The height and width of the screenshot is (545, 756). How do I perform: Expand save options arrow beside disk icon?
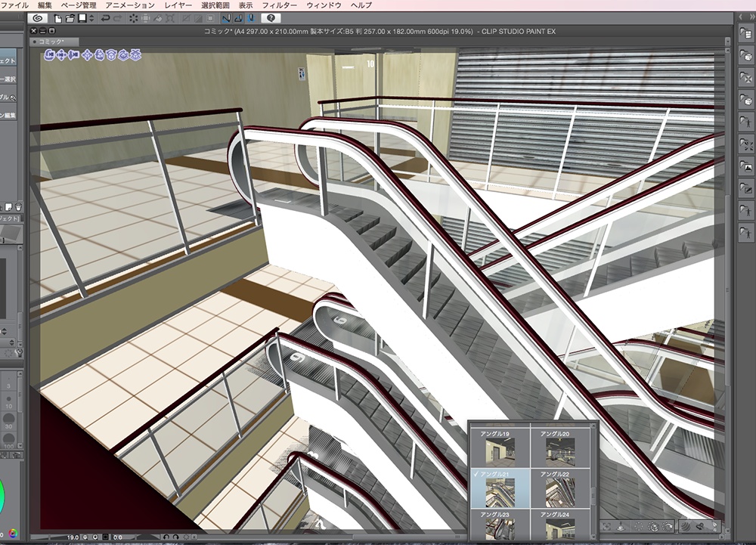(91, 18)
